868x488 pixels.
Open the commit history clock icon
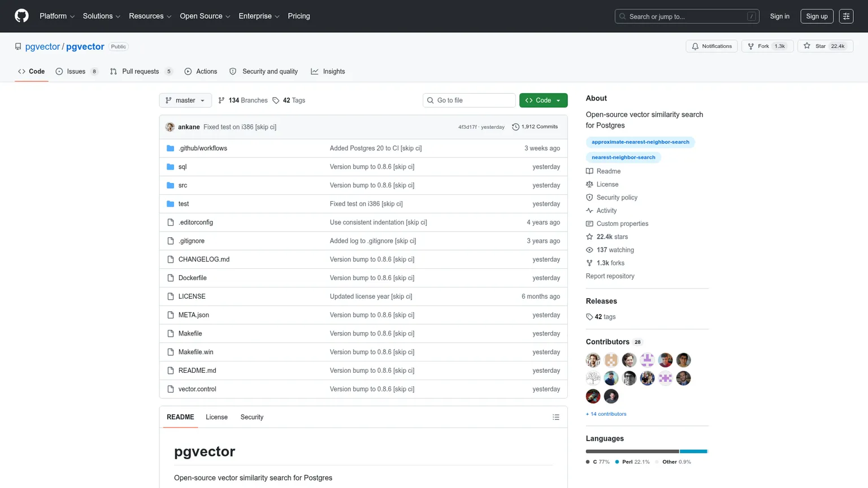[x=515, y=127]
